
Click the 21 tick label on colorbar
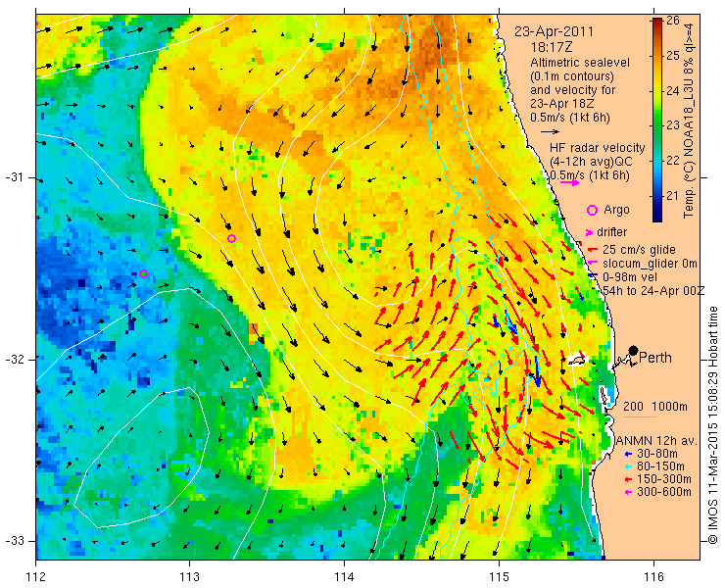coord(673,196)
